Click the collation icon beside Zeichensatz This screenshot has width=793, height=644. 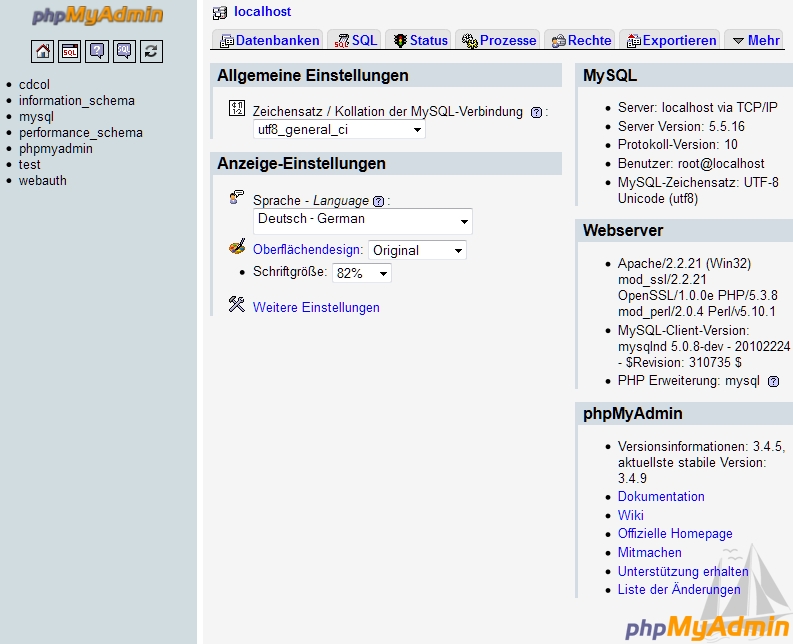(237, 108)
